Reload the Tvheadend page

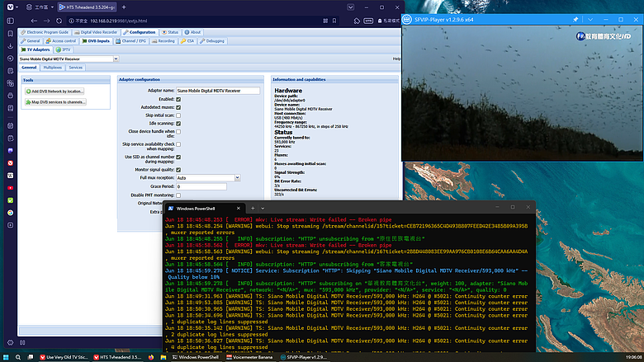pos(59,21)
